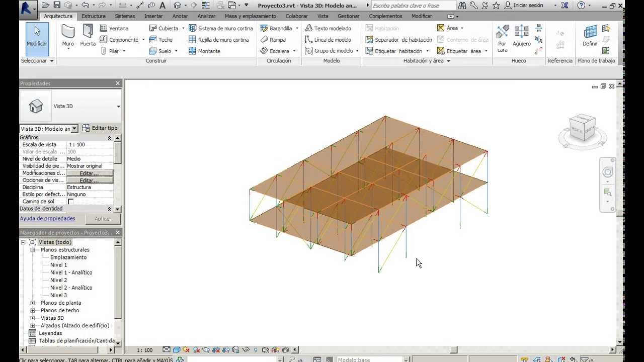Switch to the Anotar ribbon tab
The height and width of the screenshot is (362, 644).
180,16
